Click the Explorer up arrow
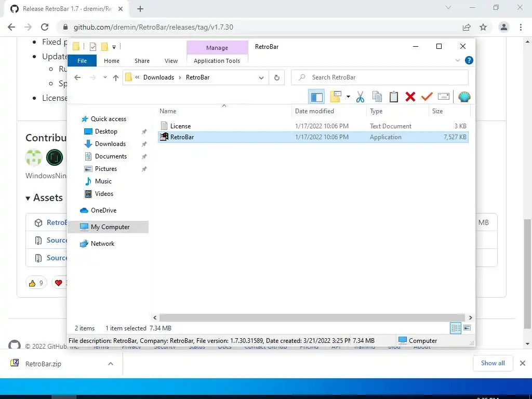The height and width of the screenshot is (399, 532). tap(116, 78)
